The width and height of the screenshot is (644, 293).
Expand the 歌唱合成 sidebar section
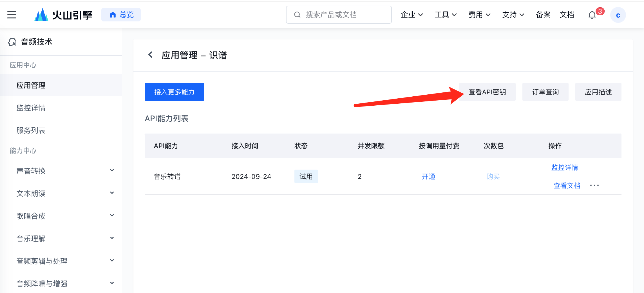click(x=112, y=216)
